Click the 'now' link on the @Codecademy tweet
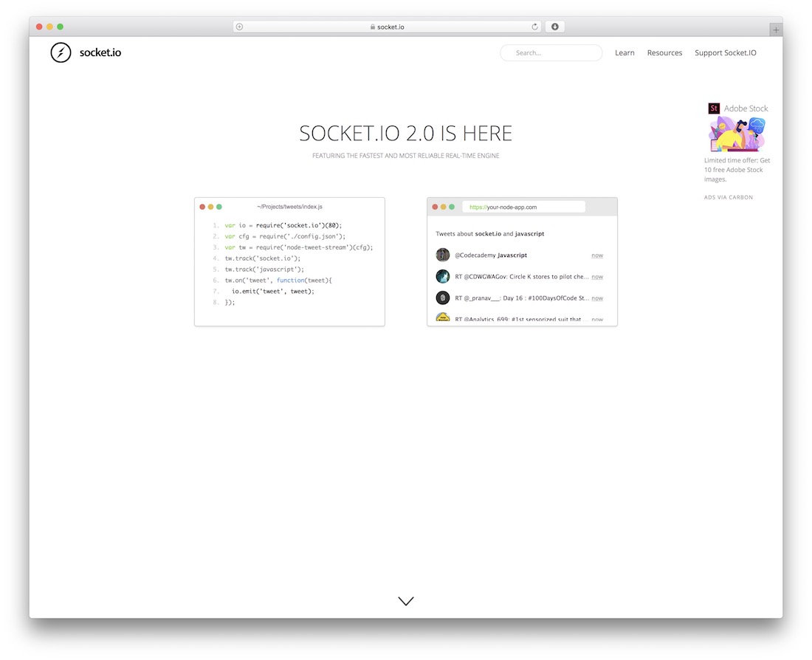Viewport: 812px width, 660px height. (597, 255)
